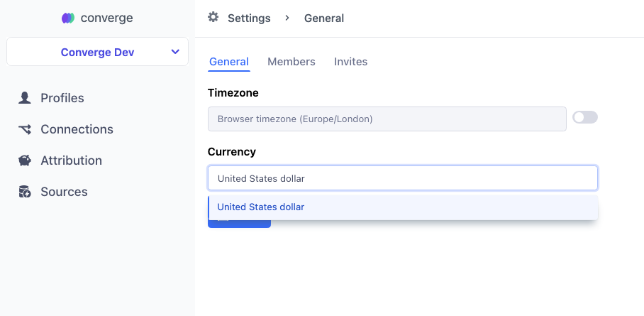The image size is (644, 316).
Task: Open the Converge Dev workspace dropdown
Action: [x=97, y=52]
